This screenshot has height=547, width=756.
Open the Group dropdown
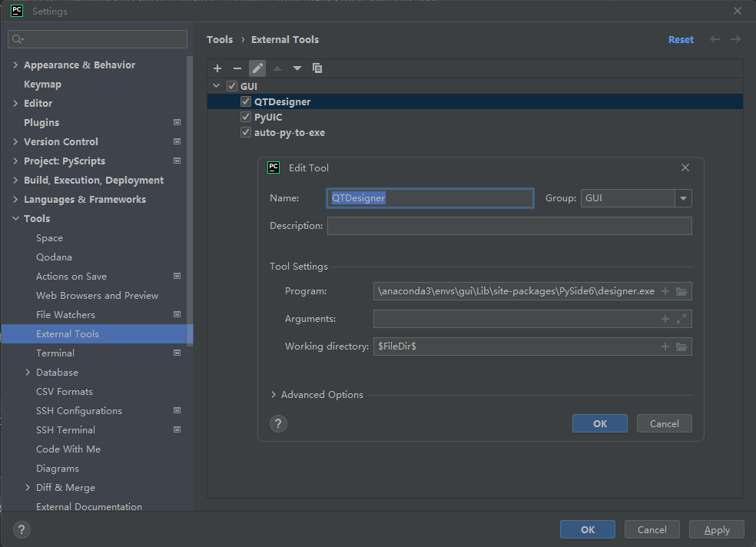pyautogui.click(x=683, y=198)
